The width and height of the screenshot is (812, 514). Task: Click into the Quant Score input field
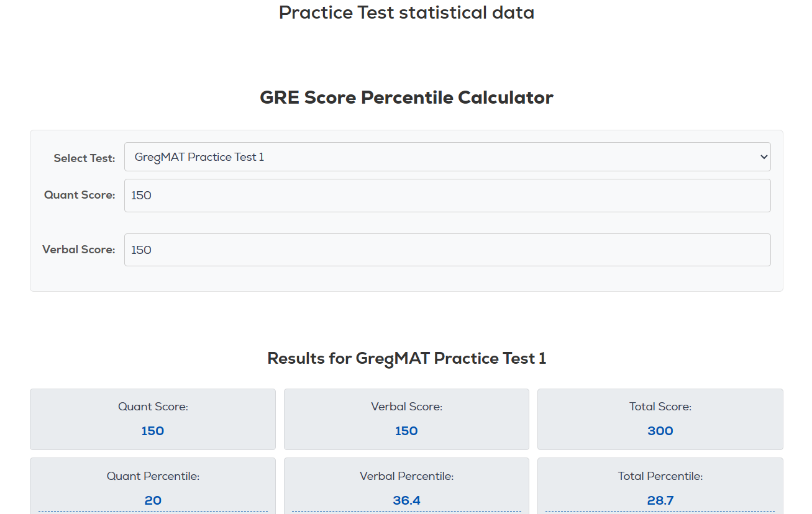point(447,196)
